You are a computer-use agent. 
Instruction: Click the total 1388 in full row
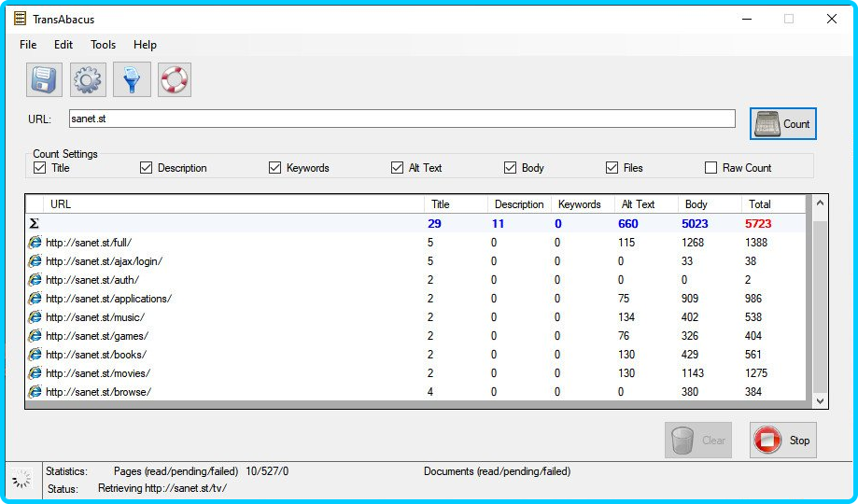point(756,243)
